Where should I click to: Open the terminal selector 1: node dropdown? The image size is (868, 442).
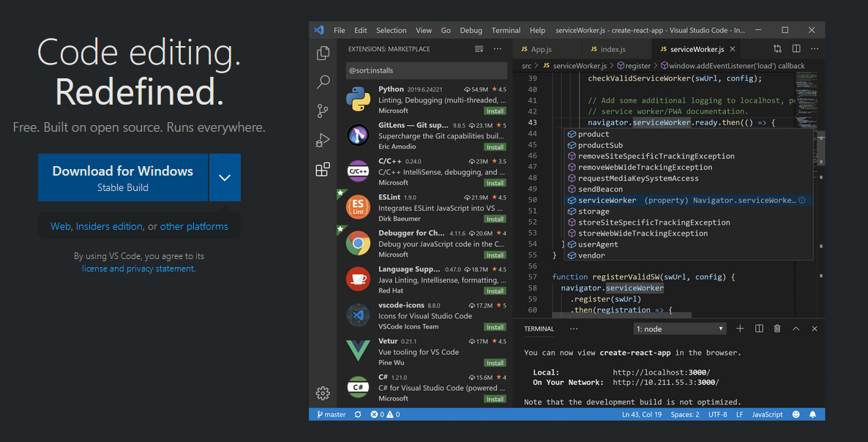coord(681,329)
